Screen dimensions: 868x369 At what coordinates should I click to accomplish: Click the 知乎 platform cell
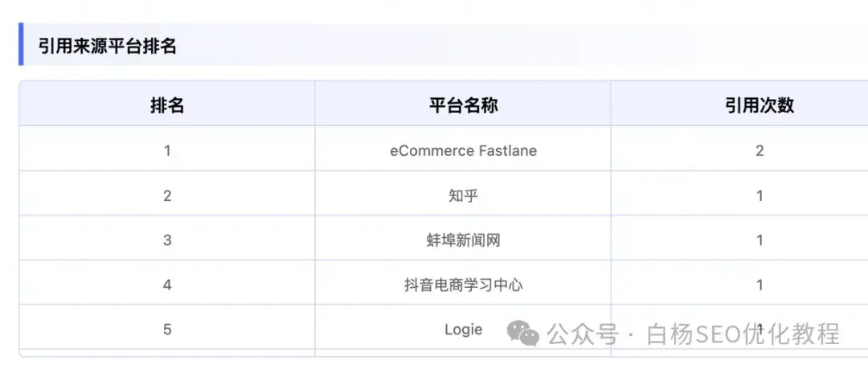[x=463, y=195]
